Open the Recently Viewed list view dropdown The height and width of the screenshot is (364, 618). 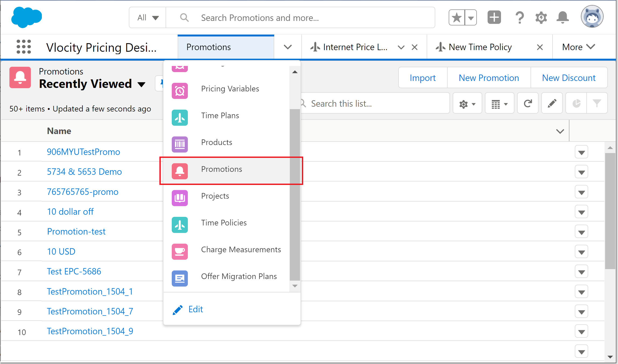click(x=141, y=85)
